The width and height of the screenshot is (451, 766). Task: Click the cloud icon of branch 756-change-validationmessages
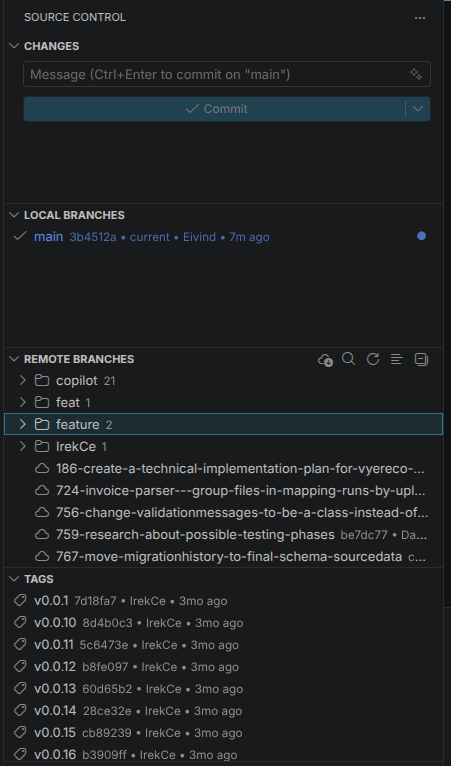42,512
